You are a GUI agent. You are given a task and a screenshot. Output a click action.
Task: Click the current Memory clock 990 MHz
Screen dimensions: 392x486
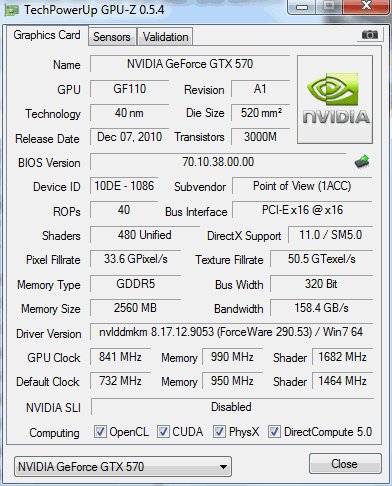(x=232, y=357)
